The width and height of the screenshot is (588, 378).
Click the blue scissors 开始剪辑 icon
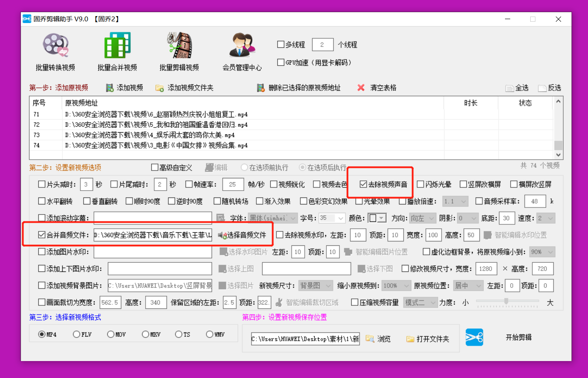474,337
